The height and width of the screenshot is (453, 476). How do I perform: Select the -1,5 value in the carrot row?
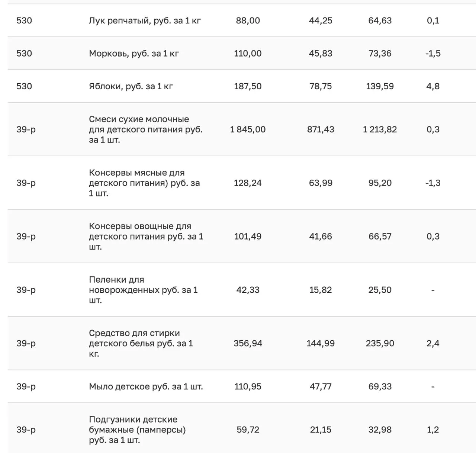pyautogui.click(x=433, y=53)
